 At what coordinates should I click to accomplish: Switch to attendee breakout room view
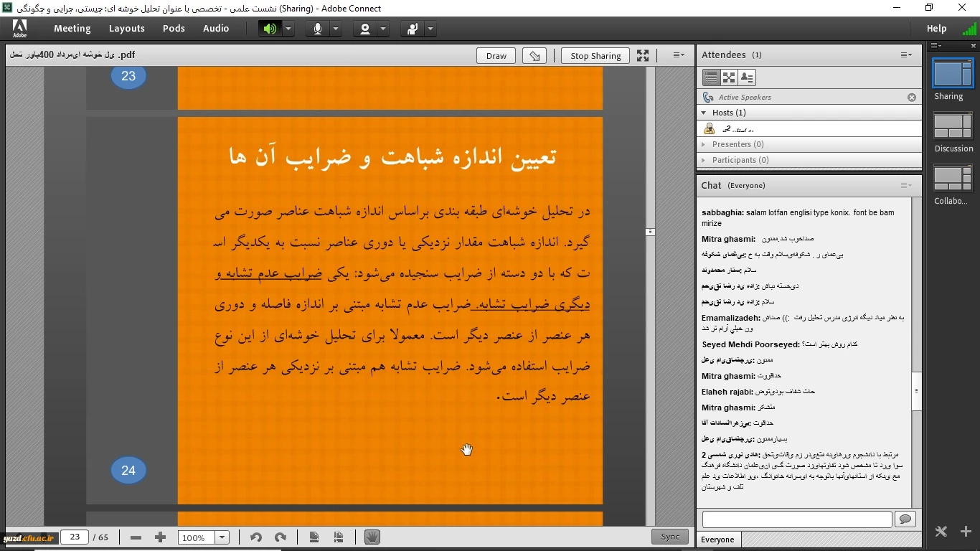729,77
